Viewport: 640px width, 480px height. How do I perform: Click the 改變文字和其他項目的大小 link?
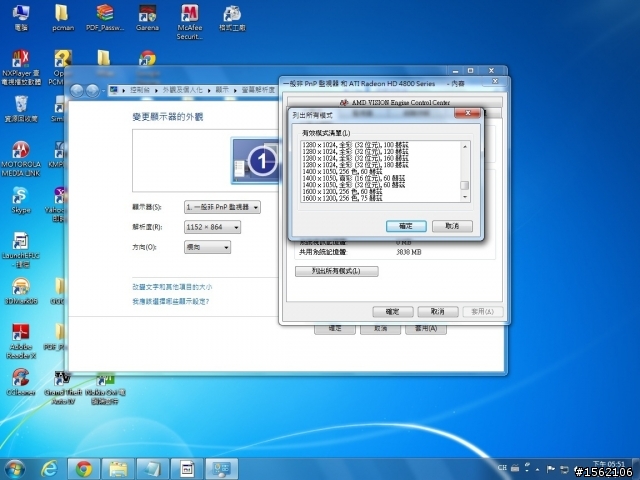tap(172, 287)
